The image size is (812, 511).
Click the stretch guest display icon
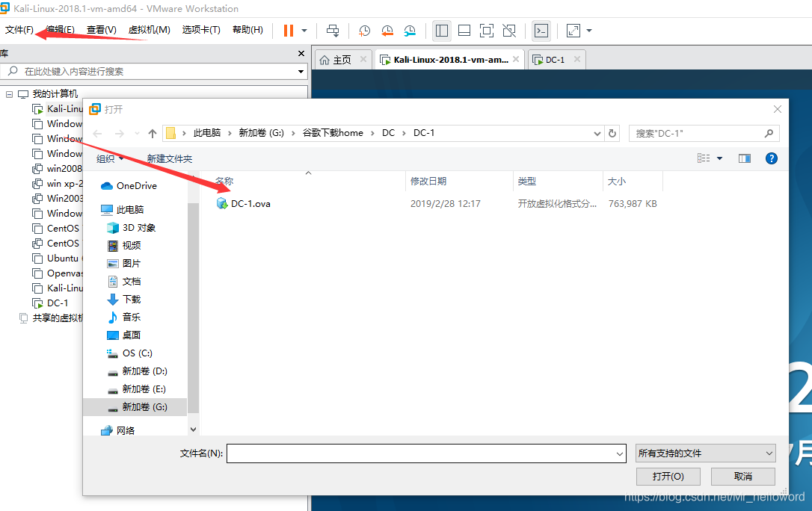click(573, 31)
